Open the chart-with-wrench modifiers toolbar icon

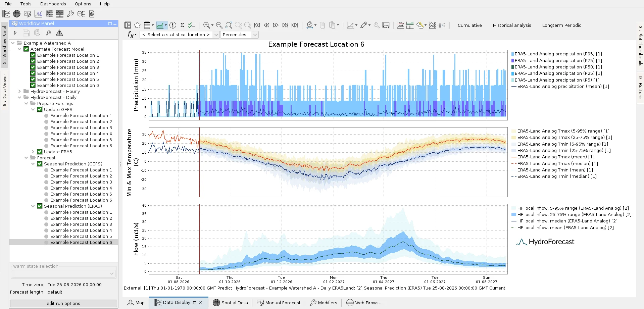pos(38,14)
